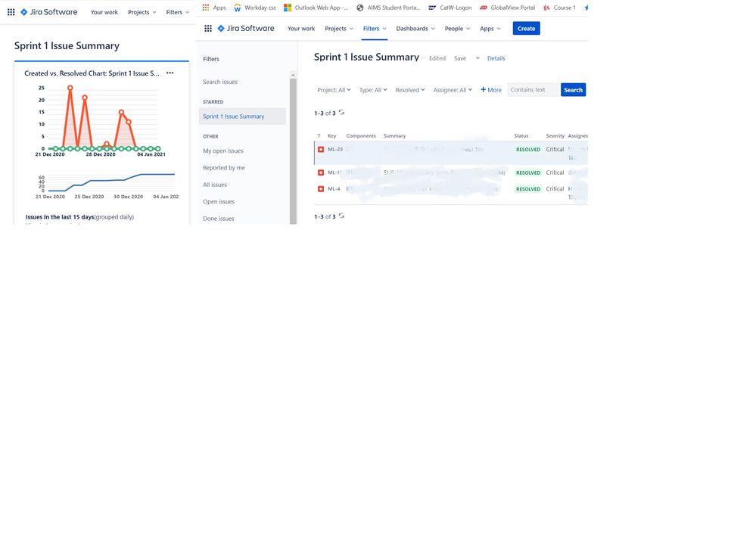Open People dropdown in main navigation
Screen dimensions: 756x534
coord(457,29)
